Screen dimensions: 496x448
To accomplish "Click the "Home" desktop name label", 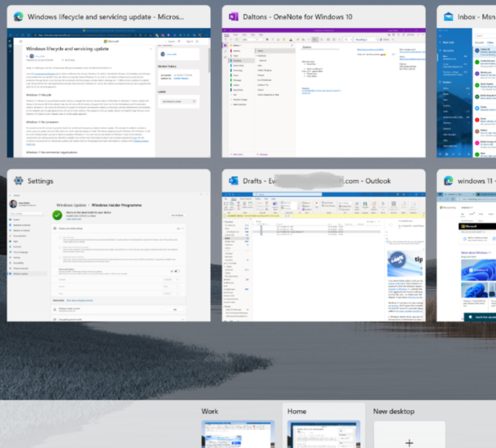I will point(297,412).
